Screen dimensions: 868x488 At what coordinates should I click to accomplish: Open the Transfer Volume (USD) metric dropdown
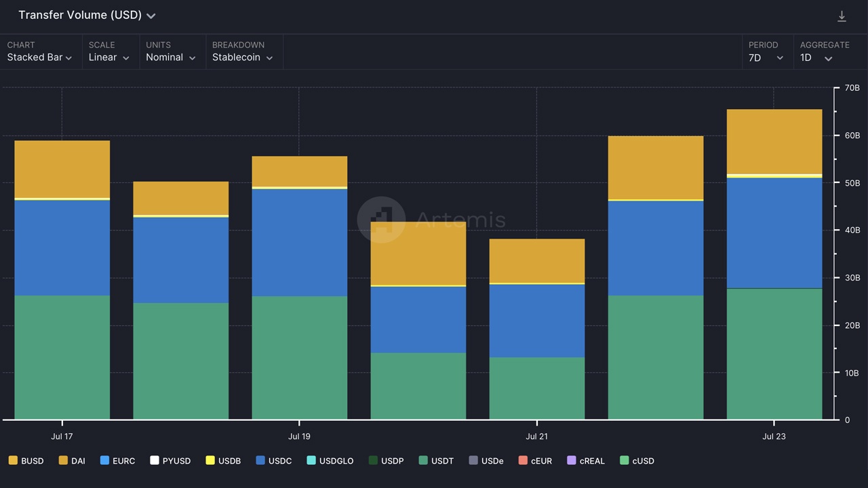pos(87,15)
